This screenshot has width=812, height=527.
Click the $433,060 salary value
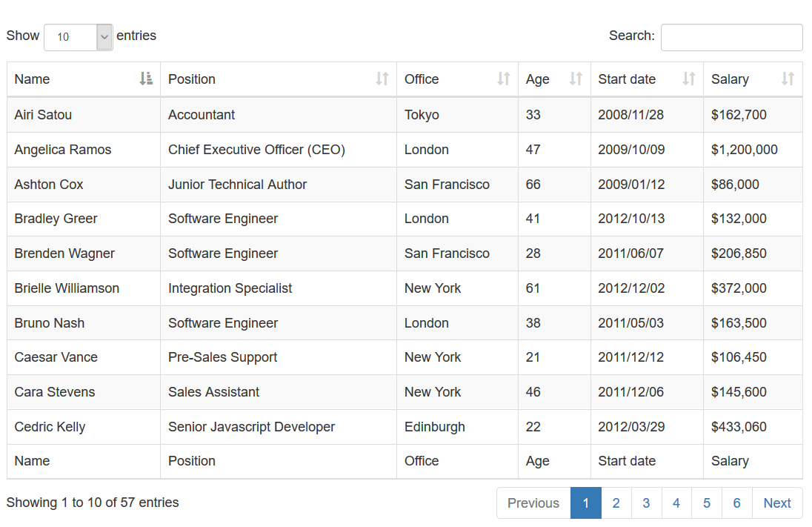(x=739, y=426)
